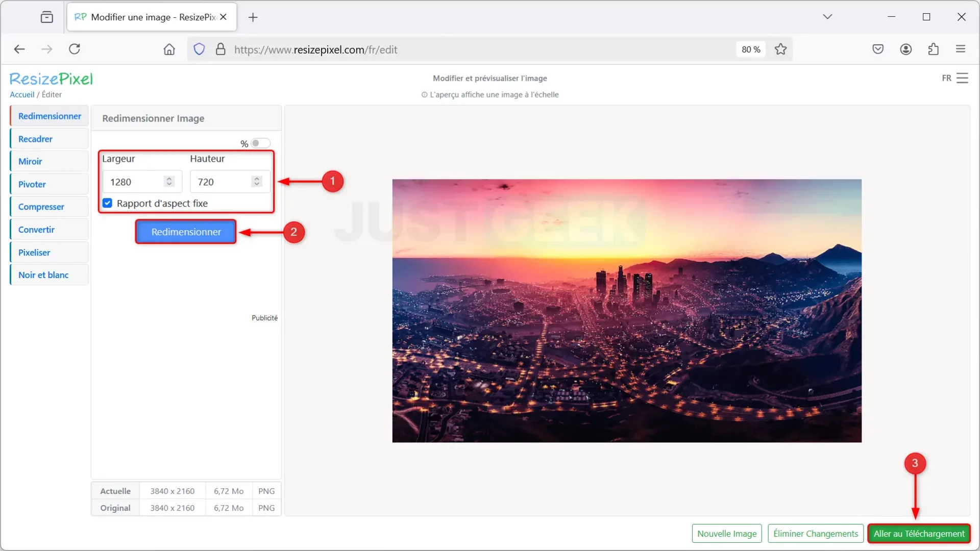
Task: Bookmark this page with the star icon
Action: tap(780, 49)
